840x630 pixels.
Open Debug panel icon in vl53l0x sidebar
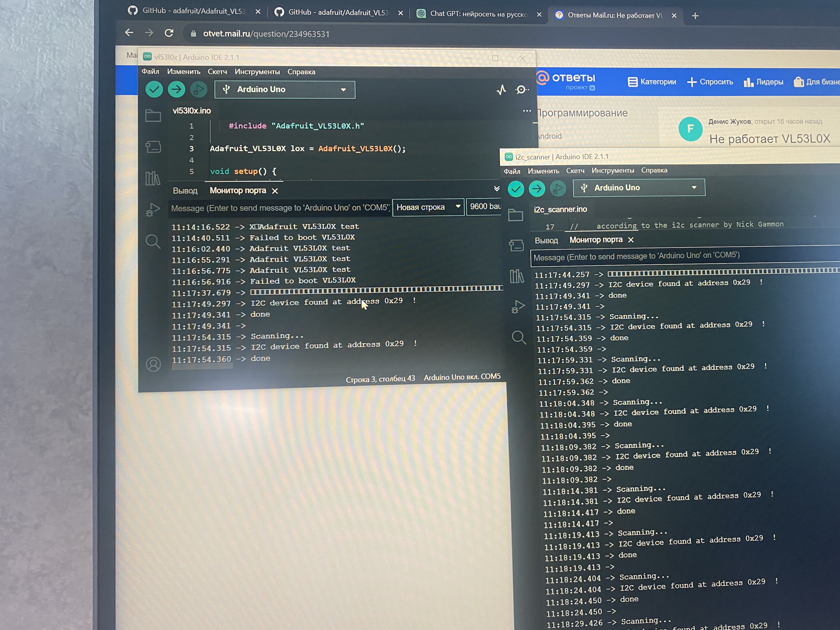[153, 210]
